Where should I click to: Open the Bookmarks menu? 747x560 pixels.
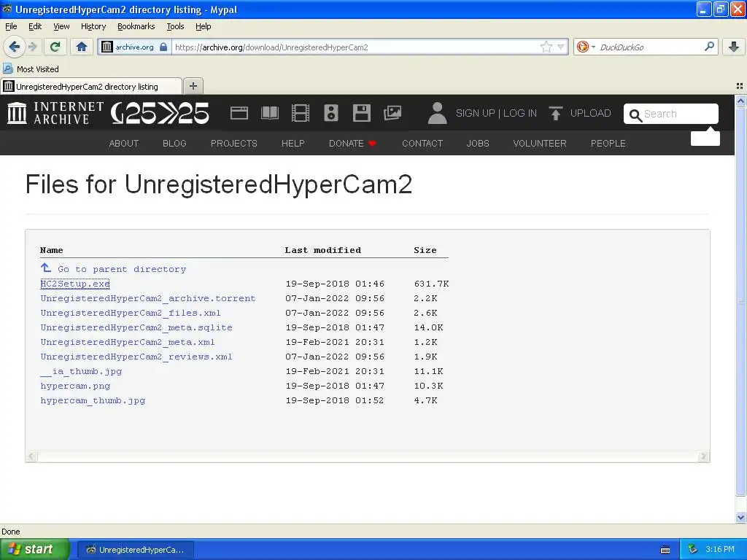(x=136, y=26)
